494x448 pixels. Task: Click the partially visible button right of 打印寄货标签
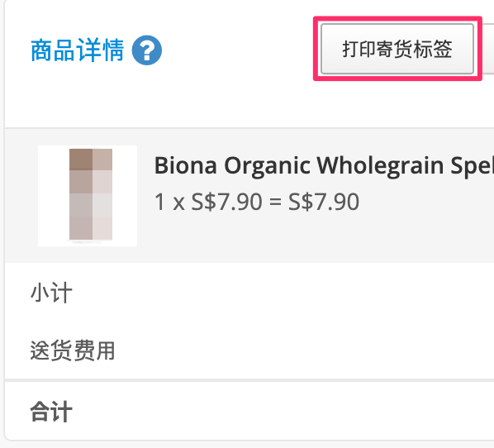click(488, 49)
